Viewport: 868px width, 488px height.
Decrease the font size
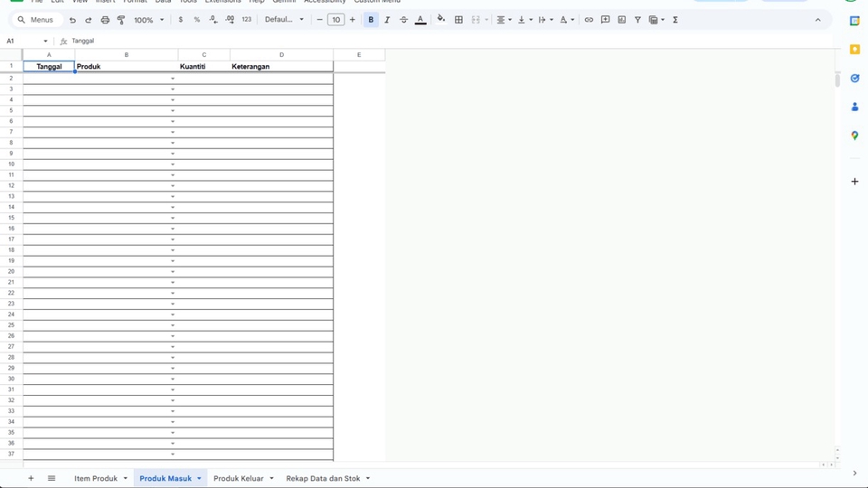click(319, 20)
